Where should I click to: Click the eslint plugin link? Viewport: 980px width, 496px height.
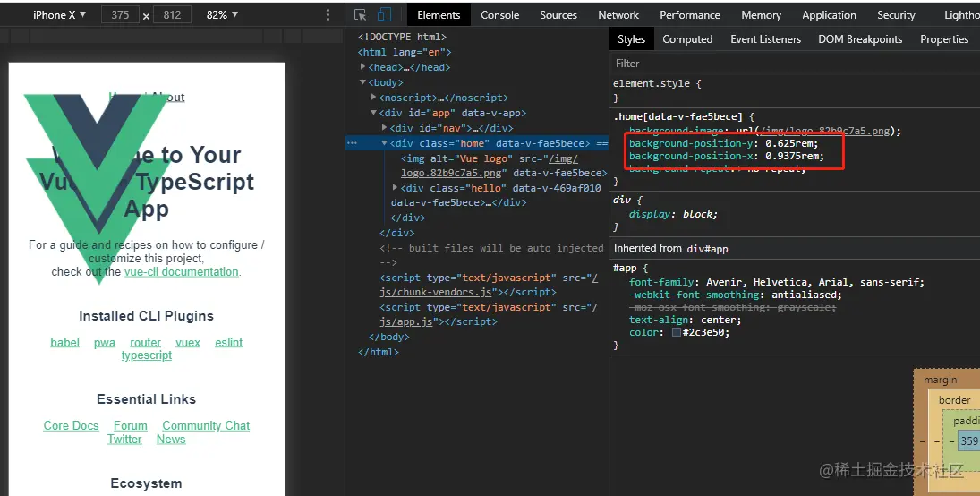pyautogui.click(x=229, y=342)
